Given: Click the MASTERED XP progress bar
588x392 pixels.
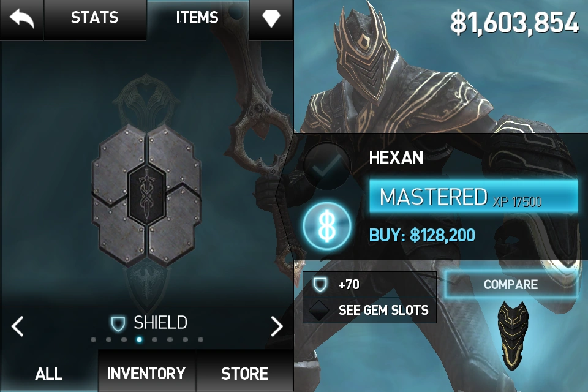Looking at the screenshot, I should 473,196.
